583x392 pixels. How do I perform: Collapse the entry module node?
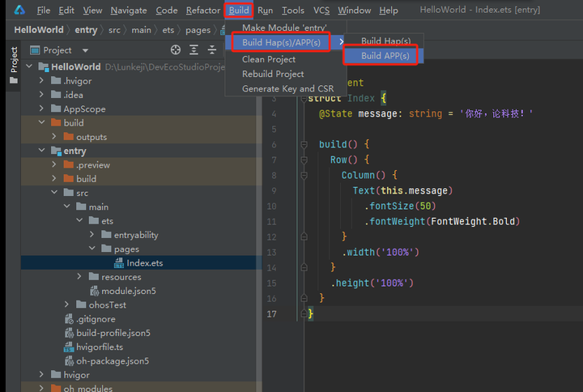pos(41,151)
